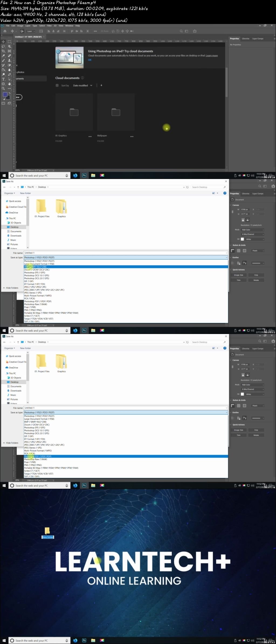Click the Home icon in Photoshop's options bar

(x=5, y=31)
